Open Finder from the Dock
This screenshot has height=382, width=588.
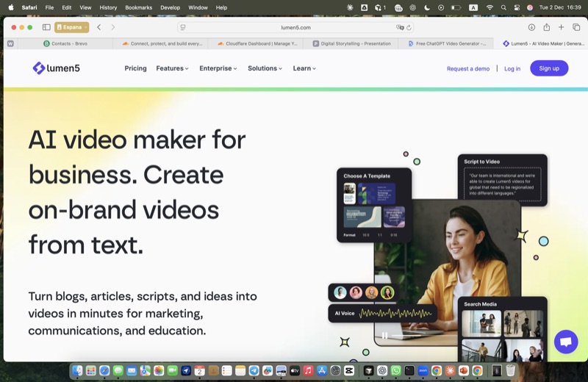77,371
